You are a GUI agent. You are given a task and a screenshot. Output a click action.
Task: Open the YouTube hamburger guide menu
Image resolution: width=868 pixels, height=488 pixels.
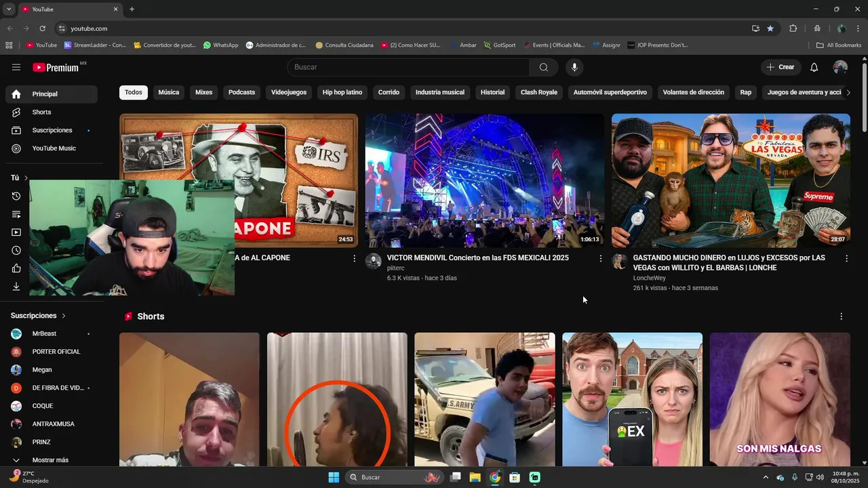[16, 67]
